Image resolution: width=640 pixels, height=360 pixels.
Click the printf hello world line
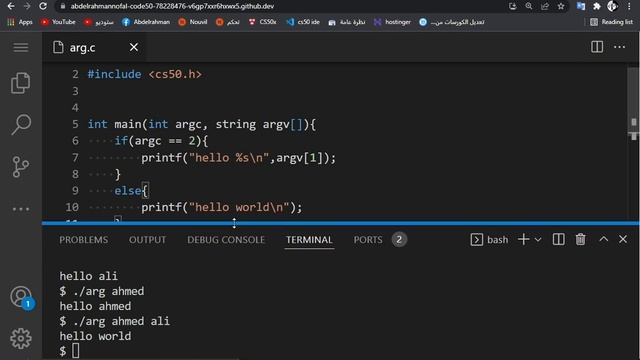(222, 207)
